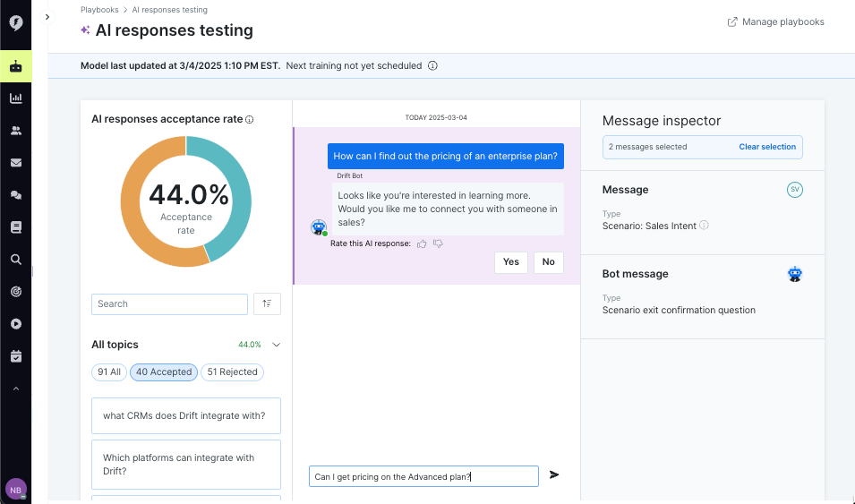Open the NB user avatar menu

pos(16,490)
